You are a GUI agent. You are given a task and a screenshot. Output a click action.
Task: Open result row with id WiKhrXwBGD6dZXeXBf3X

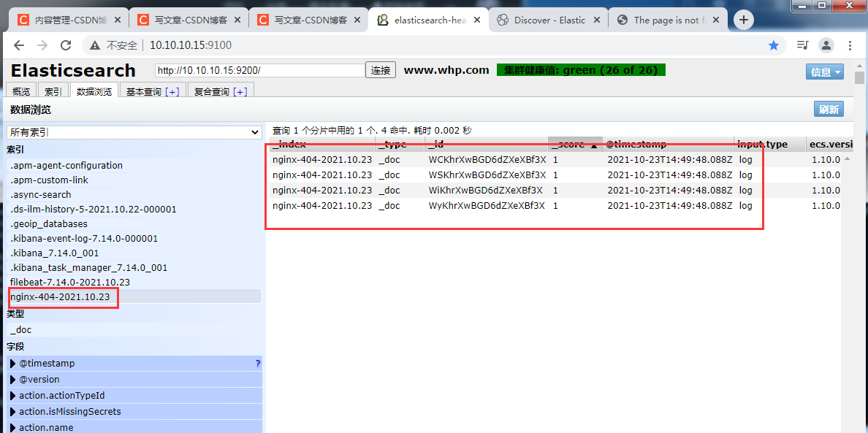pos(555,191)
